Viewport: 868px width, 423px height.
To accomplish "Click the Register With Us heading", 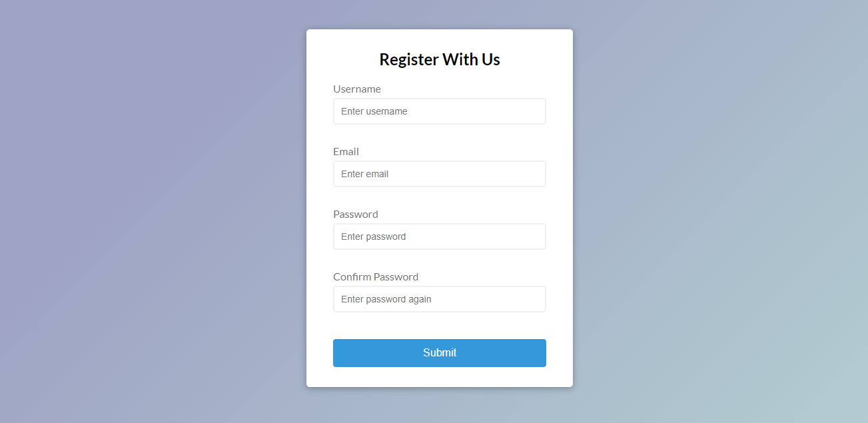I will point(440,59).
